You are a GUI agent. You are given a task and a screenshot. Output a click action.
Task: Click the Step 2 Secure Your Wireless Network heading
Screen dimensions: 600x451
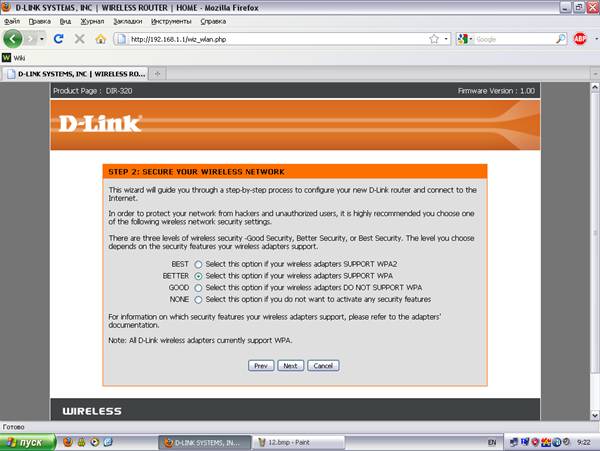[x=196, y=172]
